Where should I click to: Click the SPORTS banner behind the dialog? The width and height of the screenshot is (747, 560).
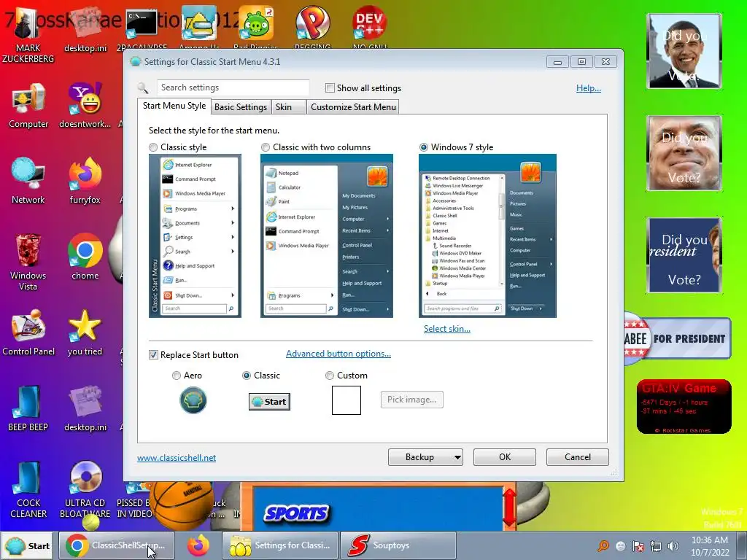coord(296,513)
